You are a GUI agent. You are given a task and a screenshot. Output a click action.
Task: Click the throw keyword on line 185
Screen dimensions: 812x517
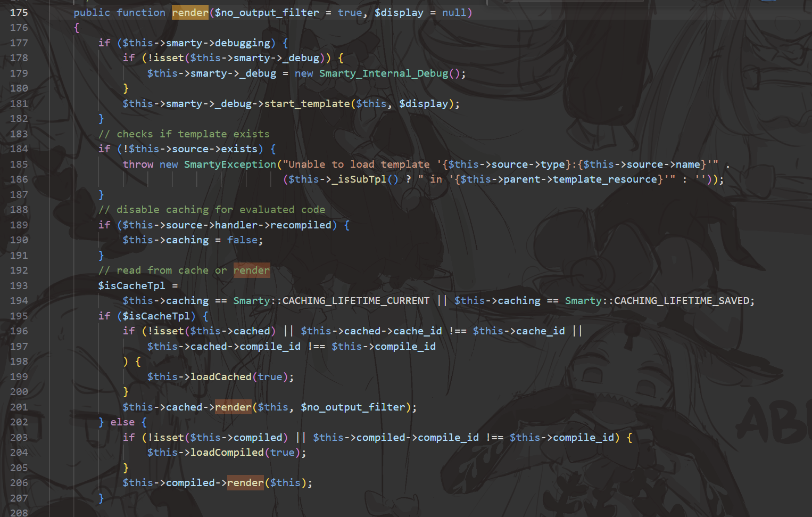138,164
